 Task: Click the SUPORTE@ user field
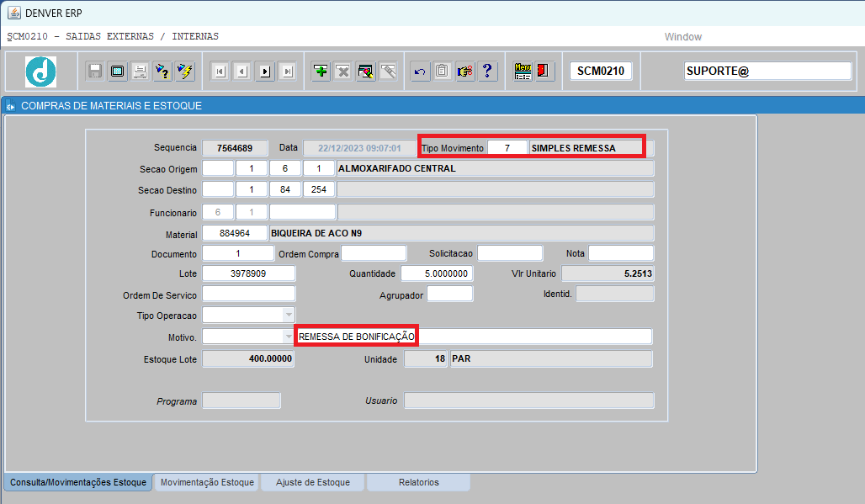(768, 72)
